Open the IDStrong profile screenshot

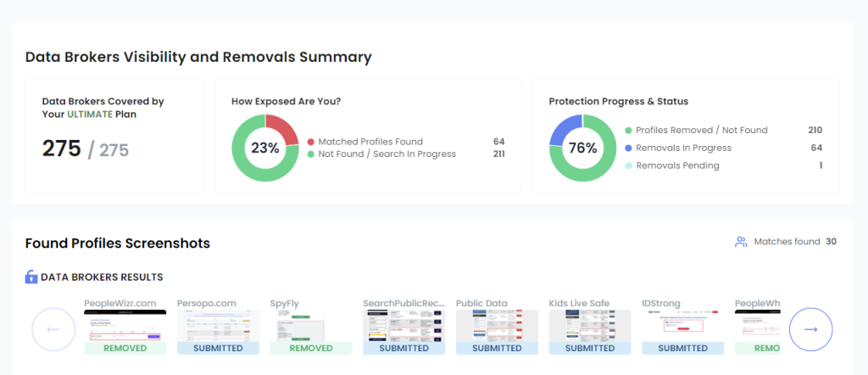(683, 325)
